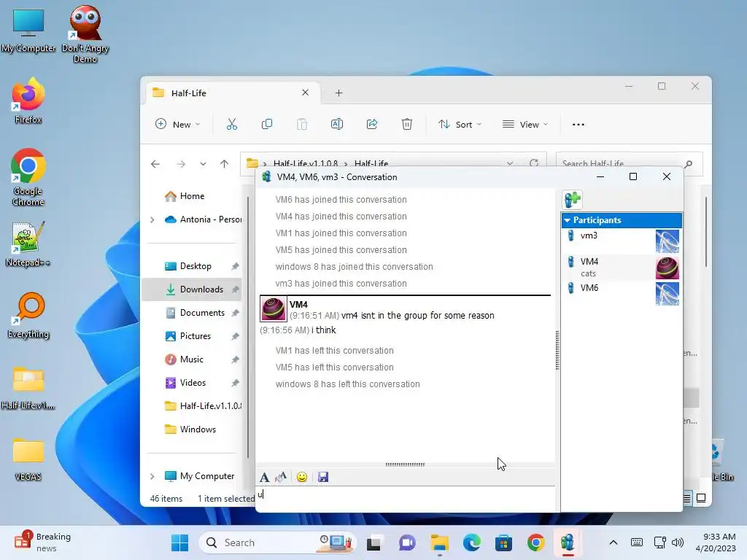The width and height of the screenshot is (747, 560).
Task: Open Videos in File Explorer sidebar
Action: coord(193,382)
